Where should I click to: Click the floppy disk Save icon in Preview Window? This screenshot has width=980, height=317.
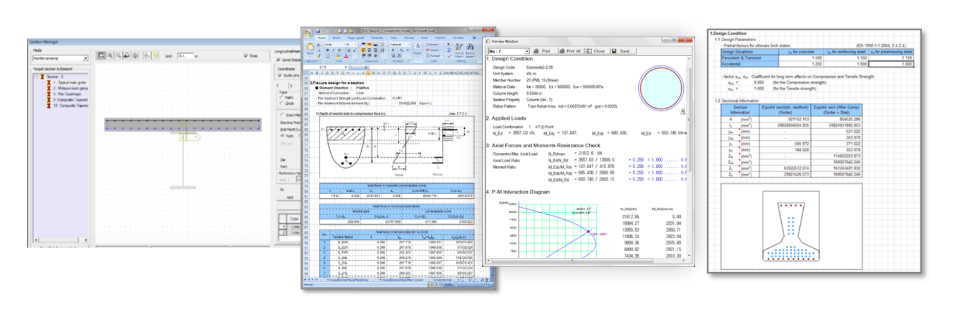[x=615, y=51]
